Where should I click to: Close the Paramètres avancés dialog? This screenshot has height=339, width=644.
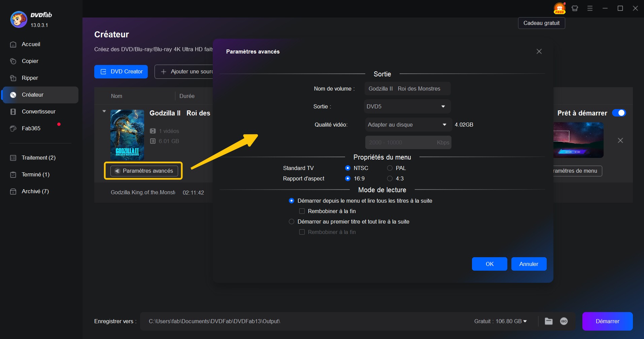coord(539,52)
